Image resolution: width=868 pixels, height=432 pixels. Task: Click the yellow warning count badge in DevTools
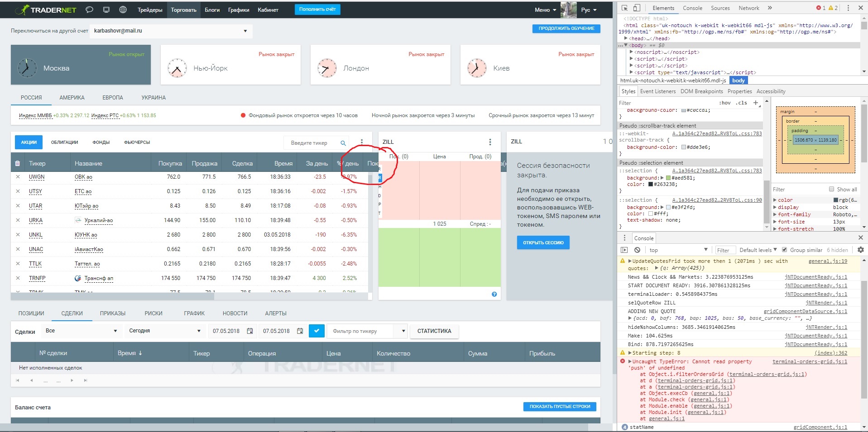click(x=833, y=8)
